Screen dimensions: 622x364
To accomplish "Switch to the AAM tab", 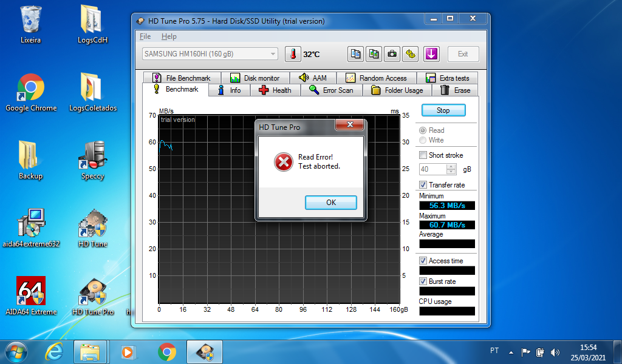I will [x=313, y=78].
